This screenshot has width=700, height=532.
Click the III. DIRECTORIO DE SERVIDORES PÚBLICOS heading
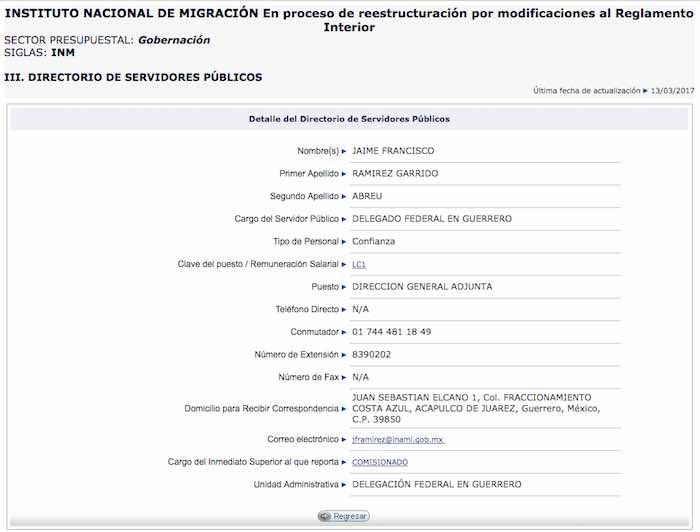pyautogui.click(x=133, y=76)
